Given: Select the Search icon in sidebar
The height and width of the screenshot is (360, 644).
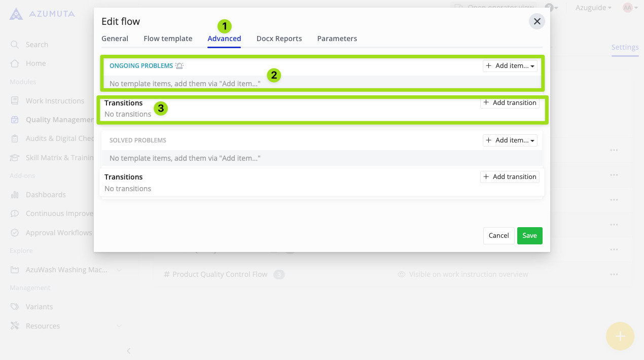Looking at the screenshot, I should [x=14, y=45].
